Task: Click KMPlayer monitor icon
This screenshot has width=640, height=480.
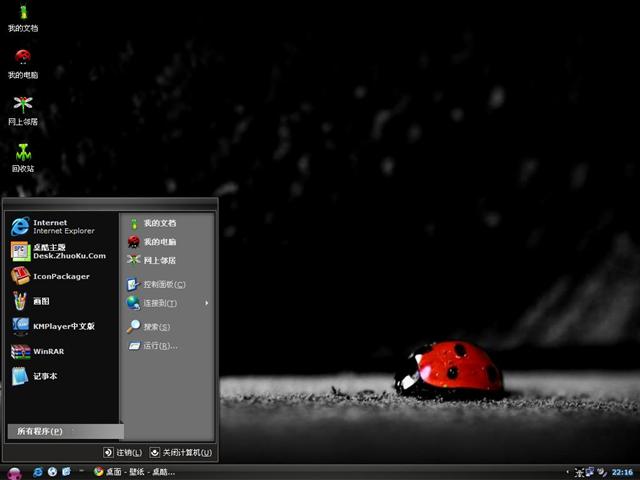Action: (20, 326)
